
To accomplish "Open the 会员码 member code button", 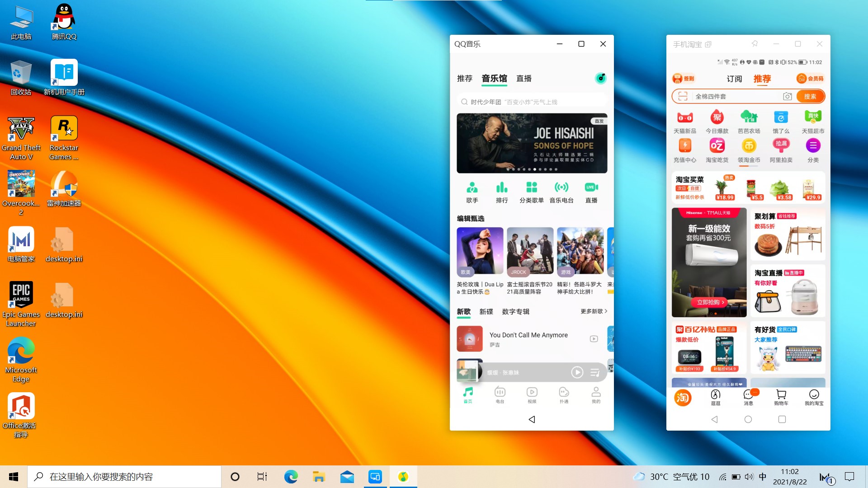I will pos(810,79).
